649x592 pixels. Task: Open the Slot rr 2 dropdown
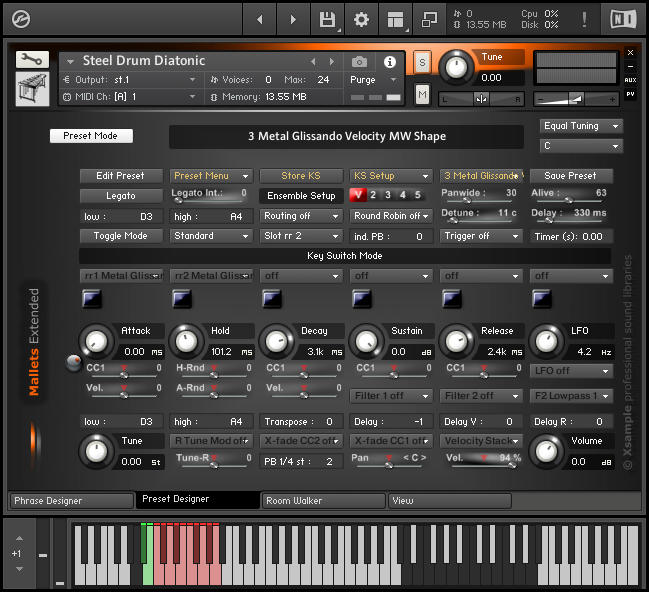point(301,236)
